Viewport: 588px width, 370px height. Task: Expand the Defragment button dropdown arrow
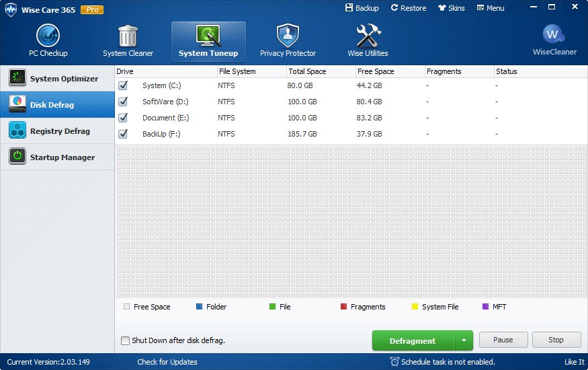[464, 340]
